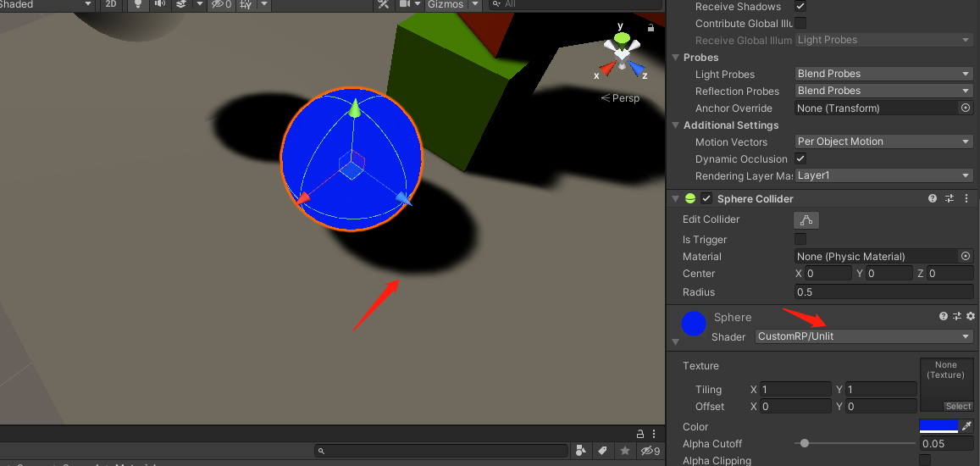Open Sphere Collider help reference icon
This screenshot has width=980, height=466.
point(933,199)
